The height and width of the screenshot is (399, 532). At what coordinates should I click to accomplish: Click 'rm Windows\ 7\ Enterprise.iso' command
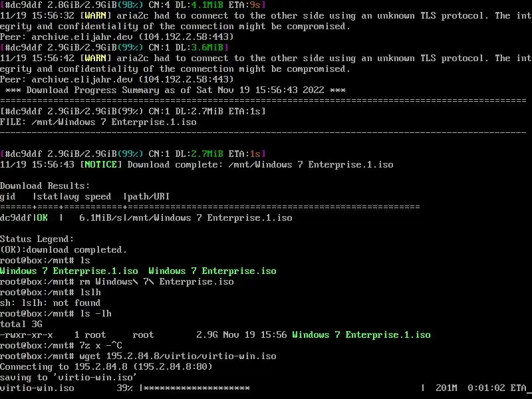(156, 281)
